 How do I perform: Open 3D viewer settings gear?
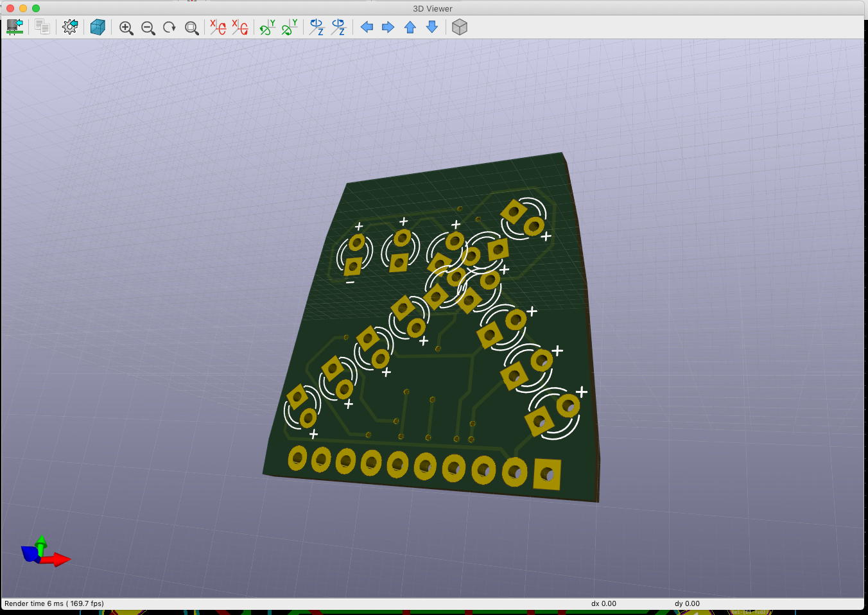(70, 27)
